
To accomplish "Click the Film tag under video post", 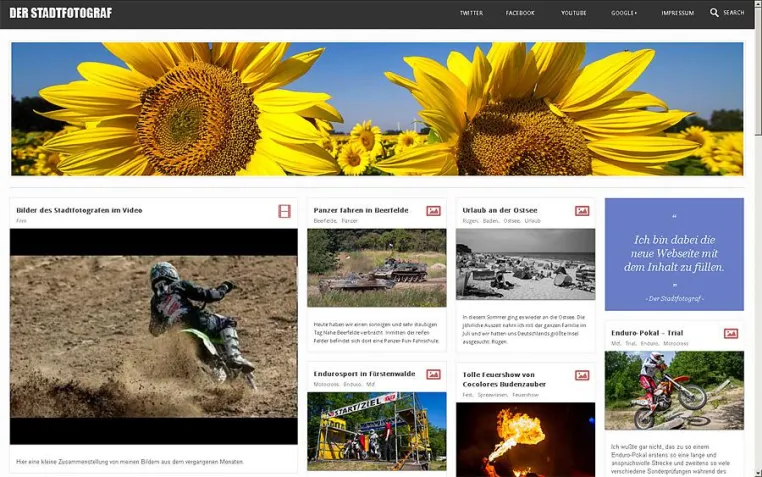I will point(21,221).
